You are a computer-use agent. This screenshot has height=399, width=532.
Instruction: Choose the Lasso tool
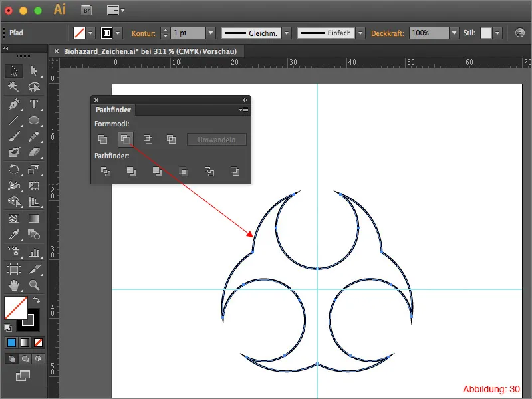pos(34,87)
